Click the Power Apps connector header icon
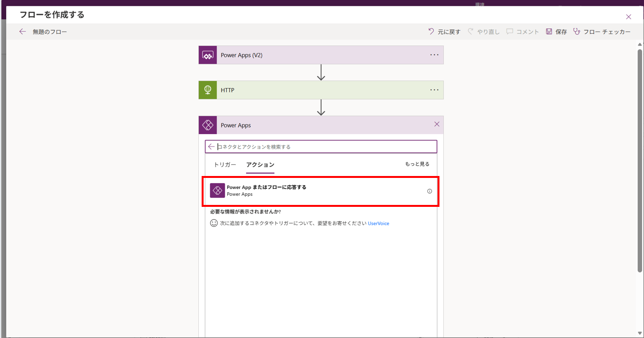644x338 pixels. click(208, 125)
